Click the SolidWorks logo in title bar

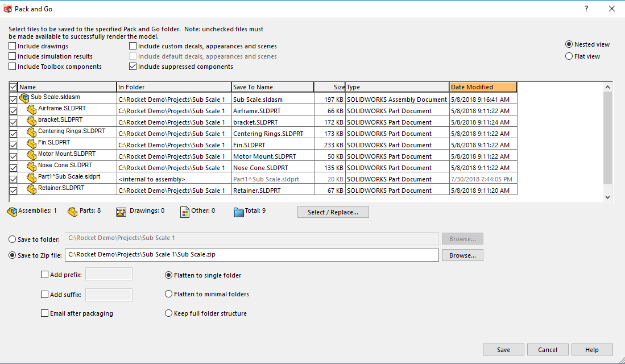pyautogui.click(x=7, y=9)
